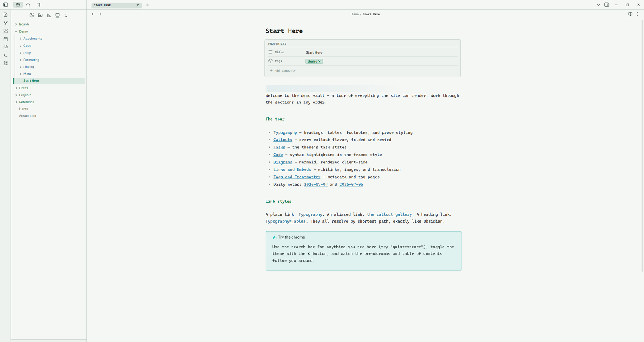Create a new folder icon
The height and width of the screenshot is (342, 644).
40,15
